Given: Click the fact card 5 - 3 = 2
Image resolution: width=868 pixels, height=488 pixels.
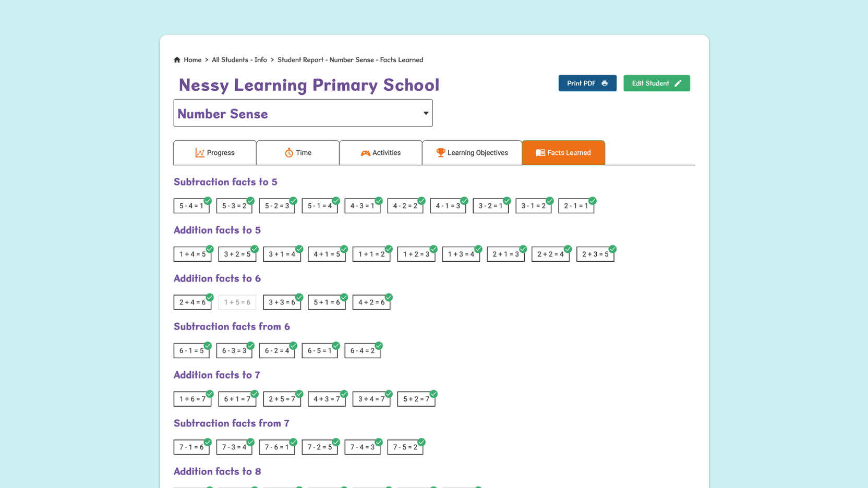Looking at the screenshot, I should coord(234,206).
